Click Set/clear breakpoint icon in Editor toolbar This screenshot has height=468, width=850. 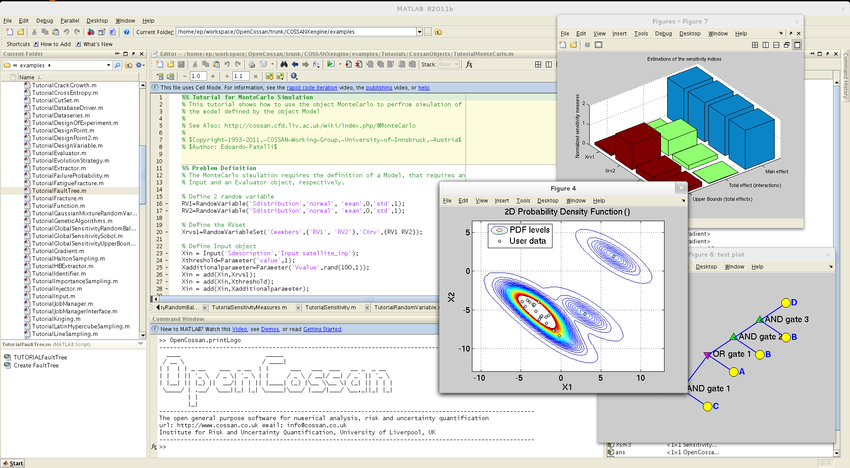[348, 64]
